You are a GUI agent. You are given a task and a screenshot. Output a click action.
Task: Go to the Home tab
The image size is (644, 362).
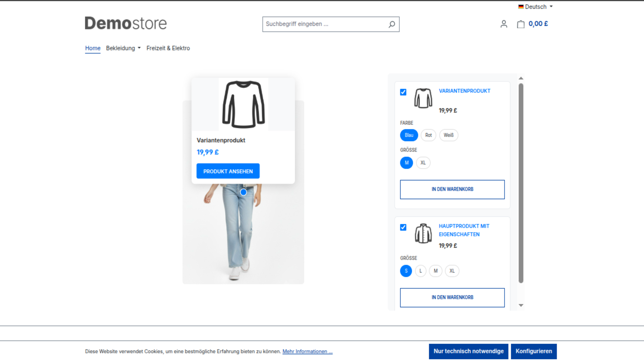[x=93, y=48]
